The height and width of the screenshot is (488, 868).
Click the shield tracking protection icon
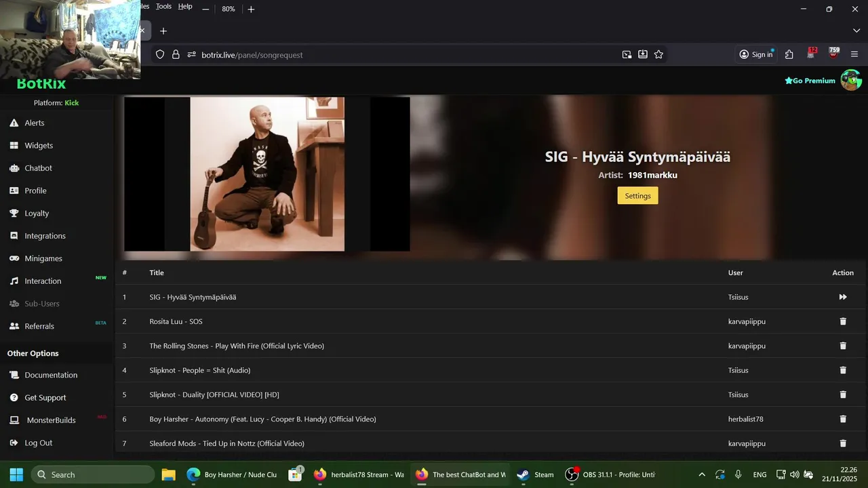160,54
